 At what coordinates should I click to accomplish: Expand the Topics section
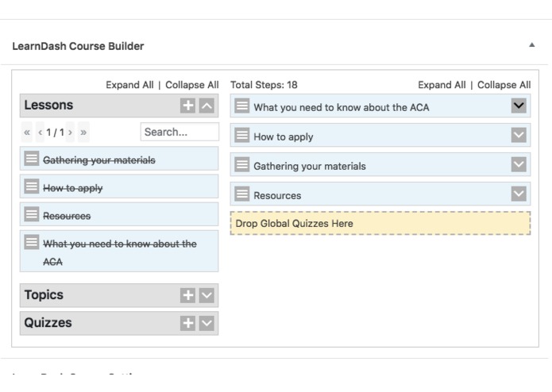(x=206, y=295)
